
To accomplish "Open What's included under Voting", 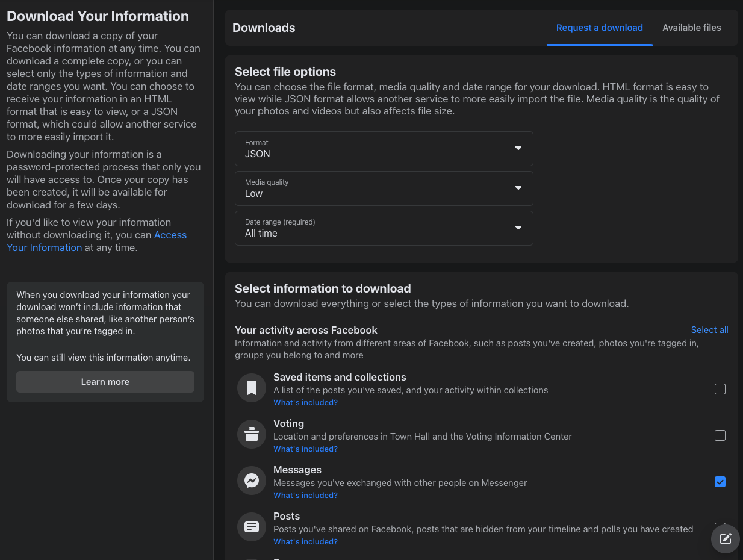I will coord(305,449).
